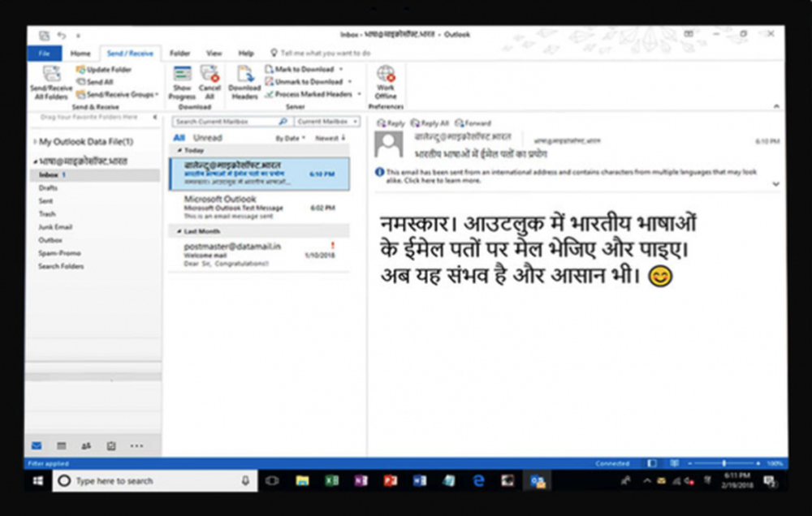This screenshot has height=516, width=812.
Task: Open the Spam-Promo folder
Action: pos(59,253)
